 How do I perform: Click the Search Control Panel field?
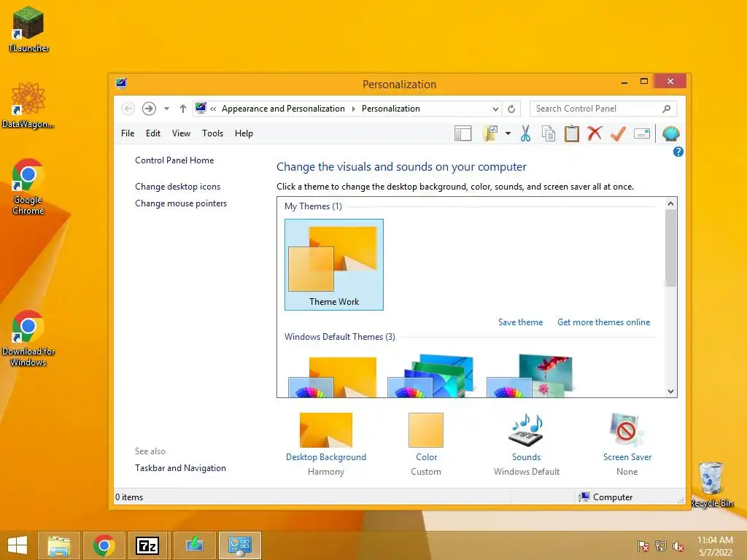tap(603, 109)
